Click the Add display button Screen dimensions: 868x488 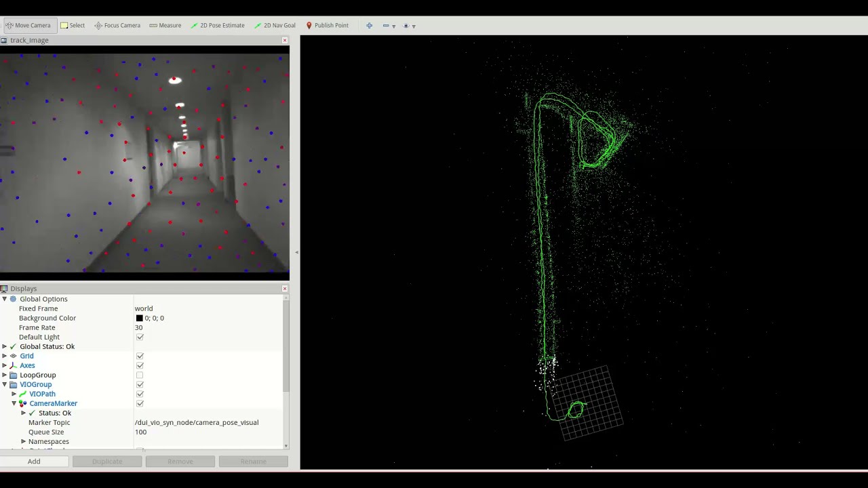click(34, 462)
